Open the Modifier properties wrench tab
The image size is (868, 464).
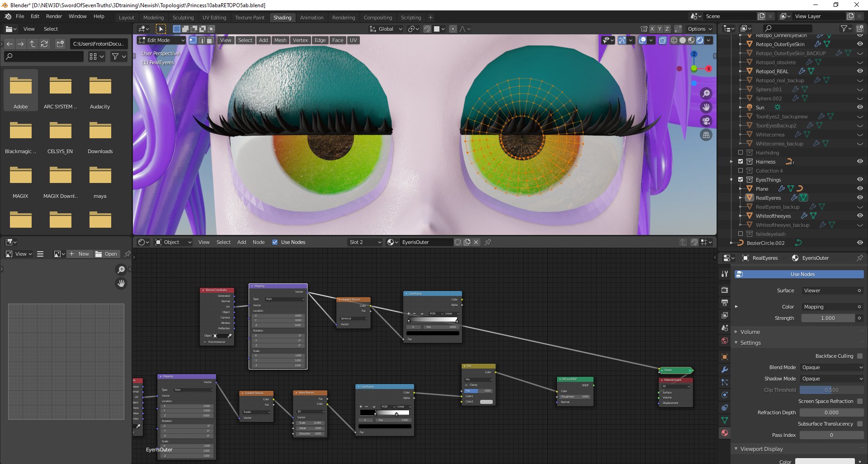[725, 370]
